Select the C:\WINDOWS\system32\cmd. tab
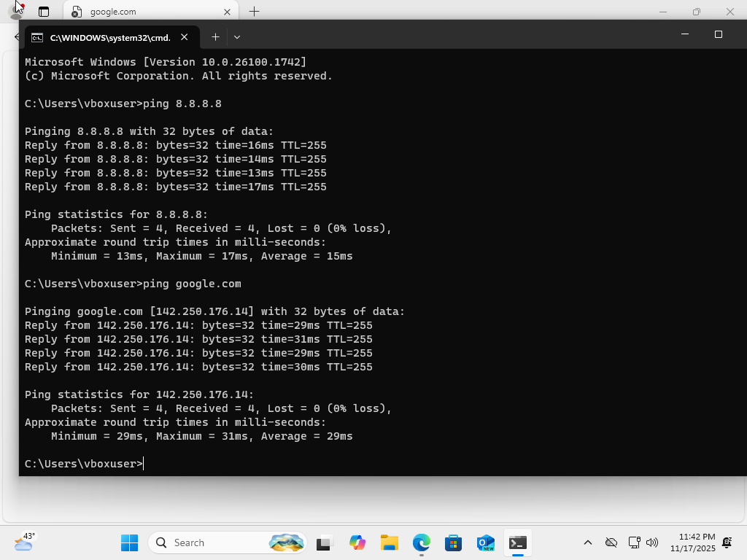Screen dimensions: 747x560 (x=109, y=37)
